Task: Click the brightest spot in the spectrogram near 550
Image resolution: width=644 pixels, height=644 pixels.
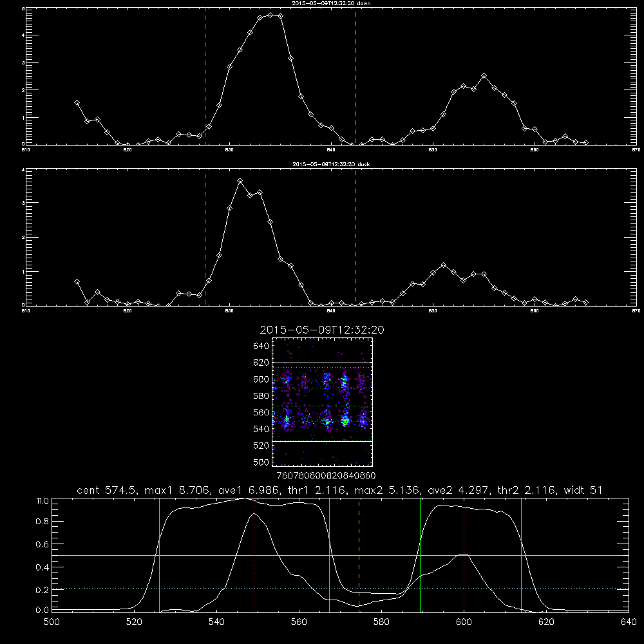Action: 345,421
